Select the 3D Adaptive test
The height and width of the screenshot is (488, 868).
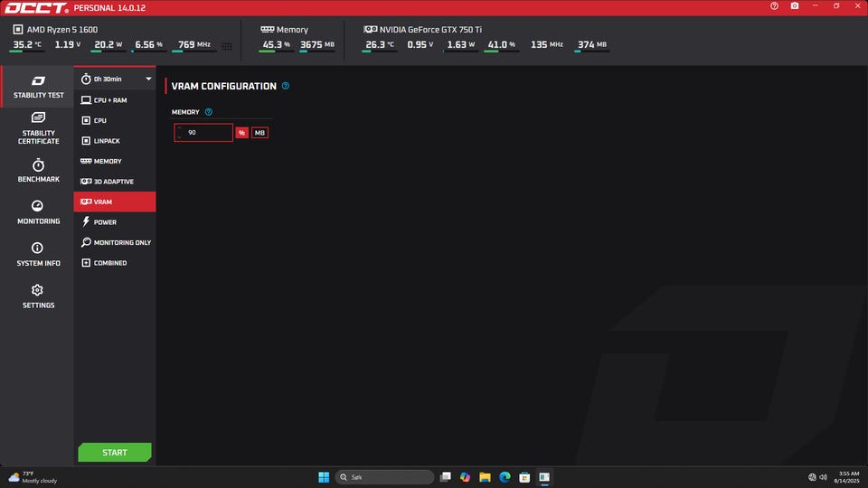115,182
